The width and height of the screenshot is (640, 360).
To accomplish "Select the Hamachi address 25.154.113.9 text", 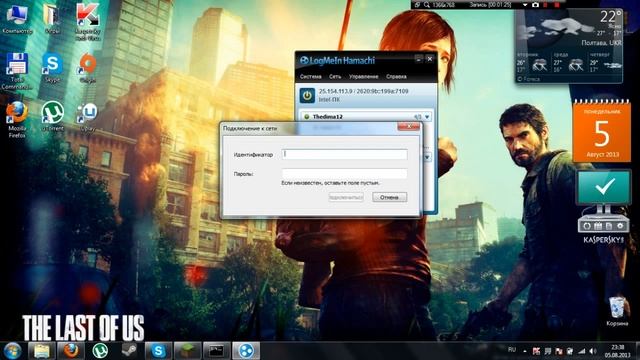I will coord(335,91).
